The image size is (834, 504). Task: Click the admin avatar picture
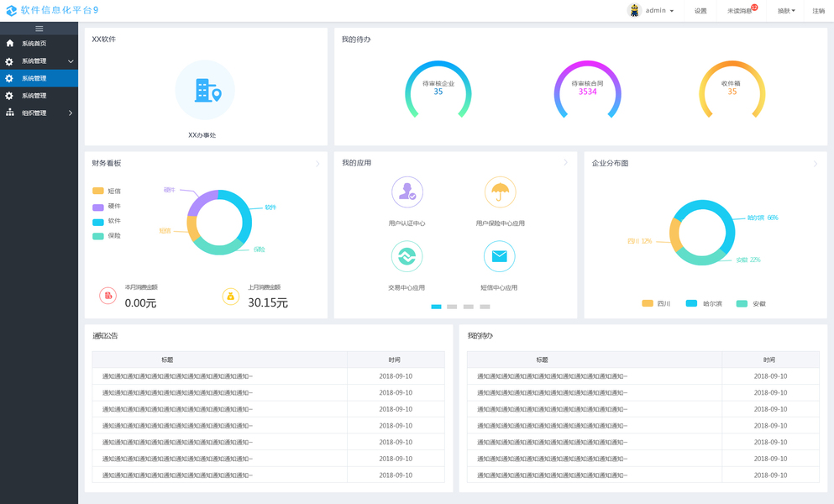[x=634, y=10]
